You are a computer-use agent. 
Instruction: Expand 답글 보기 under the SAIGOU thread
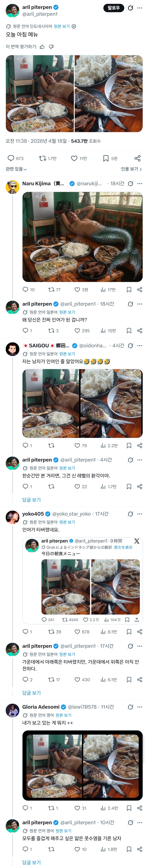31,500
